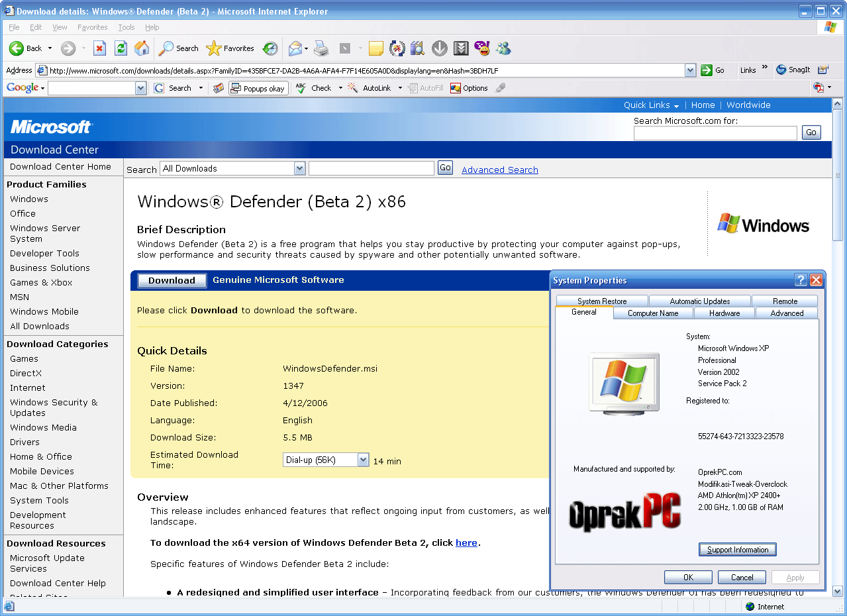The width and height of the screenshot is (847, 616).
Task: Open the History toolbar icon
Action: click(x=270, y=48)
